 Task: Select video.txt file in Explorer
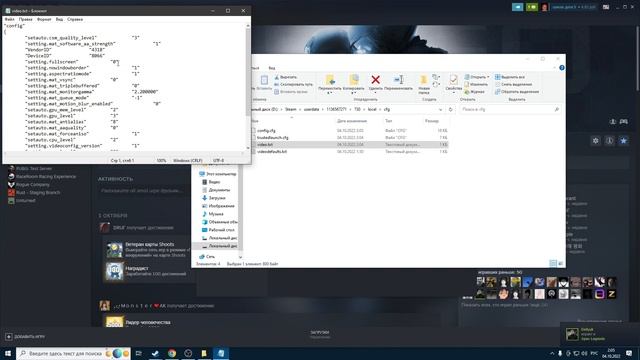[265, 144]
